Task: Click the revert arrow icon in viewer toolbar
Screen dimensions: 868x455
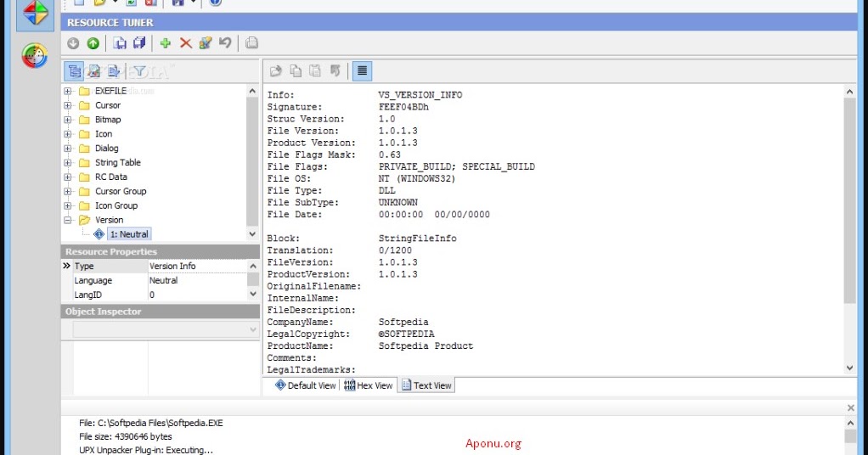Action: (x=335, y=70)
